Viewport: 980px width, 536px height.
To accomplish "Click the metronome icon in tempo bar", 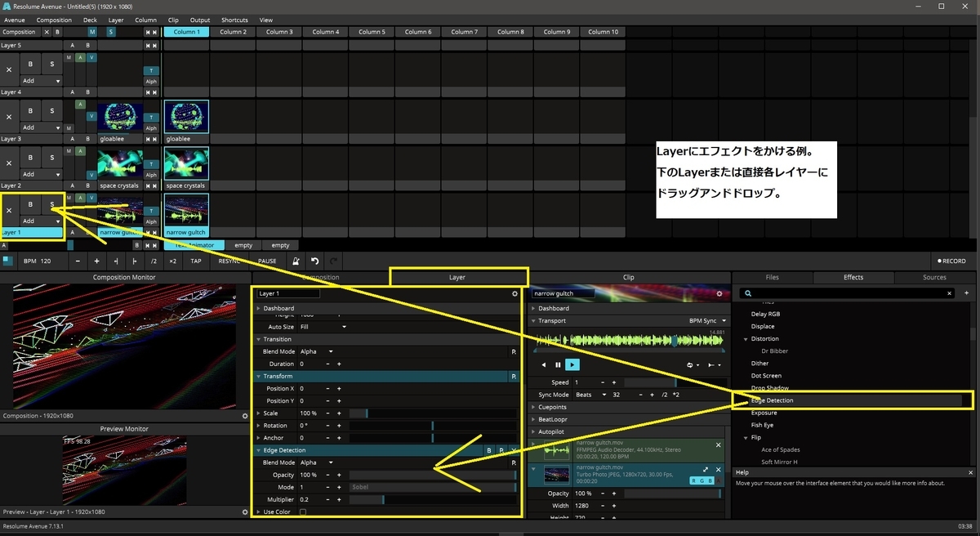I will click(x=297, y=261).
